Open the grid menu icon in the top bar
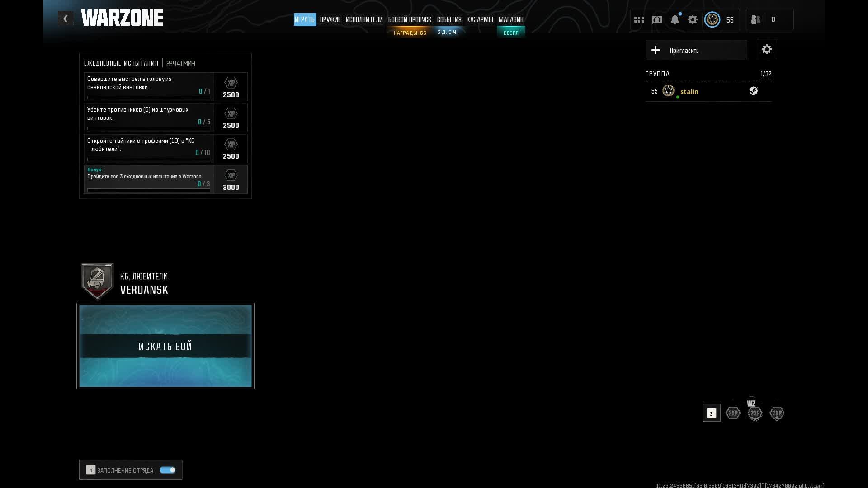This screenshot has height=488, width=868. click(639, 20)
